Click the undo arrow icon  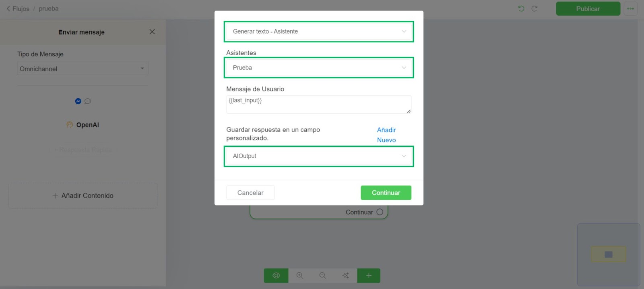(x=521, y=8)
